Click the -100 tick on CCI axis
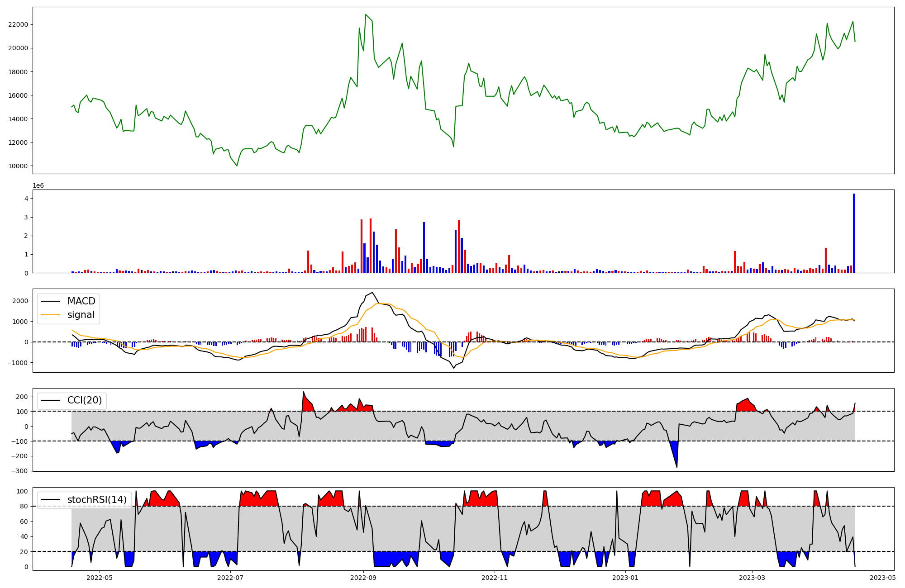 point(20,441)
